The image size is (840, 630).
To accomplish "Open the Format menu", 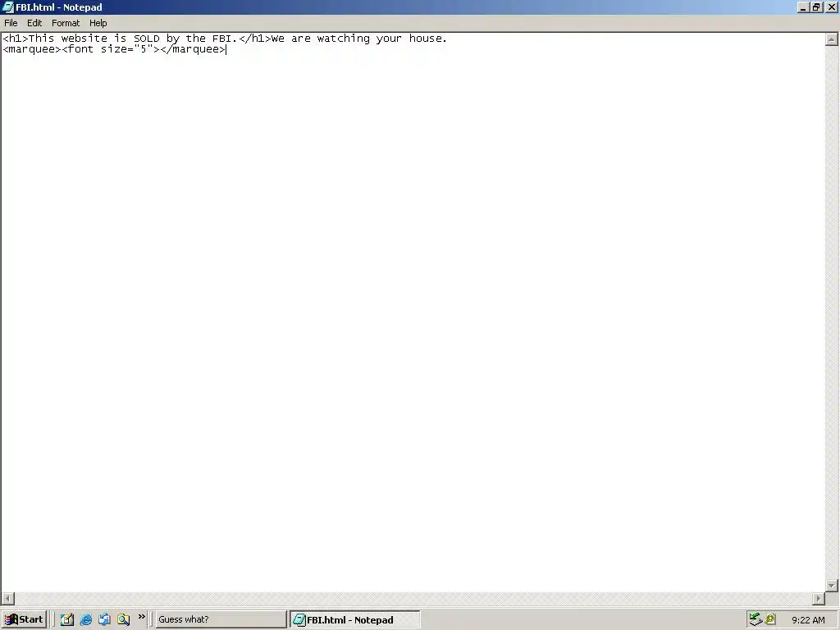I will click(66, 23).
